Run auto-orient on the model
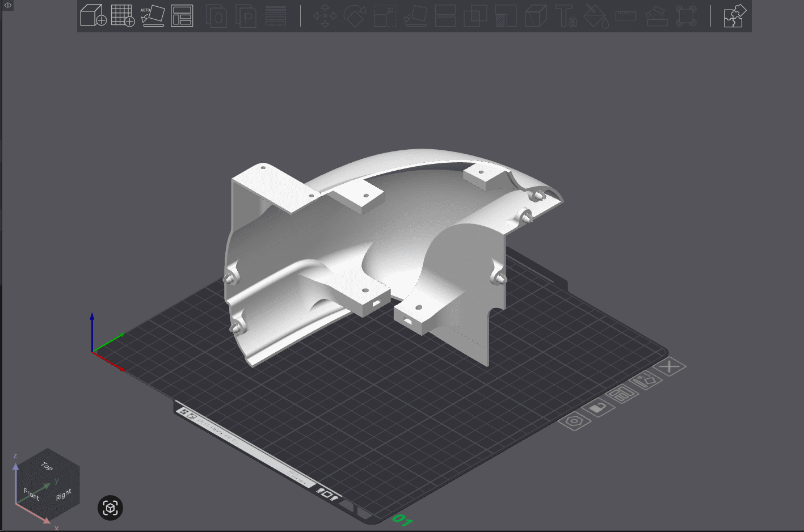Image resolution: width=804 pixels, height=532 pixels. pos(153,16)
